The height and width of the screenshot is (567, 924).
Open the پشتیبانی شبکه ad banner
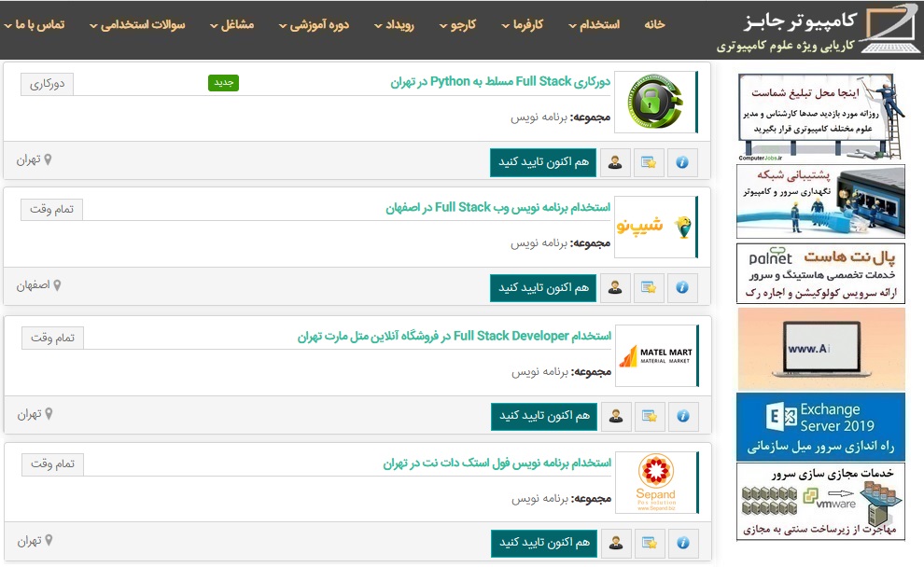[821, 201]
